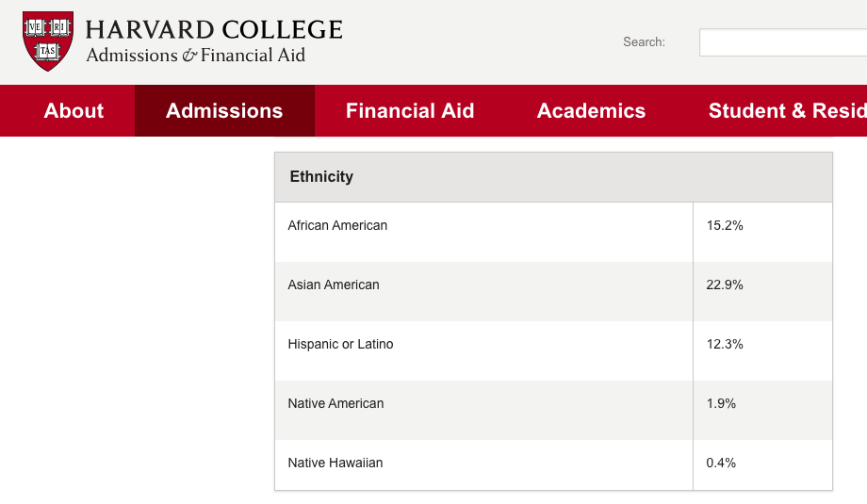Open the Academics navigation item

point(591,111)
